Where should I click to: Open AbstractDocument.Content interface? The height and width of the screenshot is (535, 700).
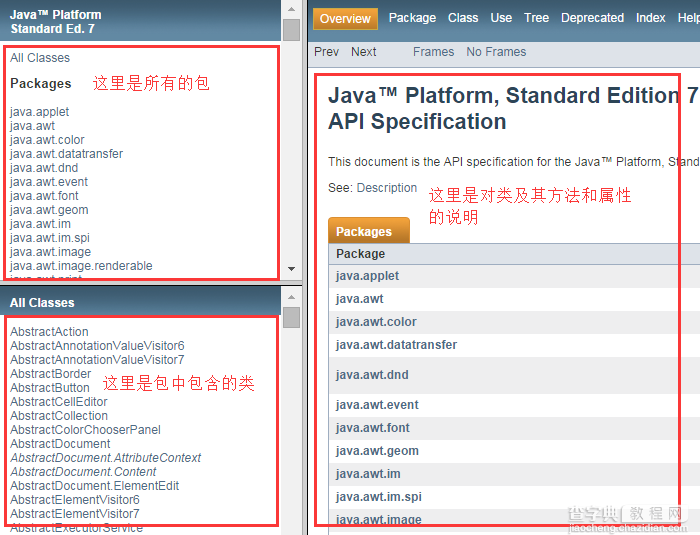(83, 472)
